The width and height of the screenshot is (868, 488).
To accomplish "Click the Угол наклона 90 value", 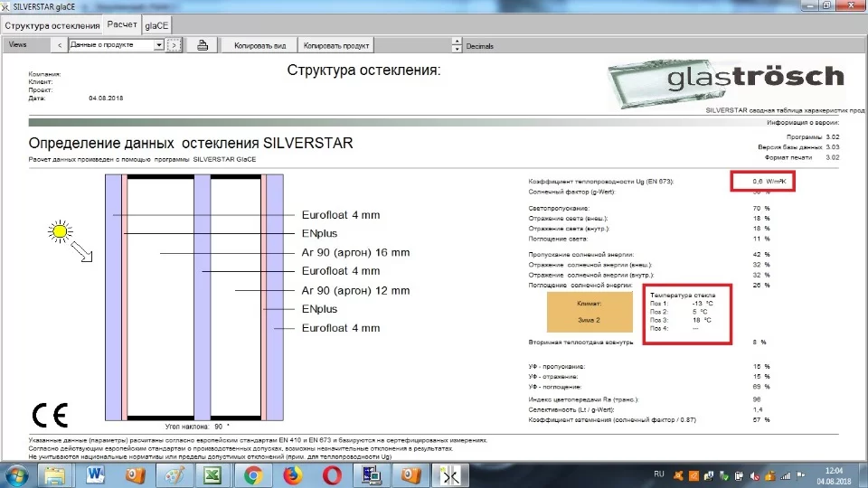I will pyautogui.click(x=218, y=427).
